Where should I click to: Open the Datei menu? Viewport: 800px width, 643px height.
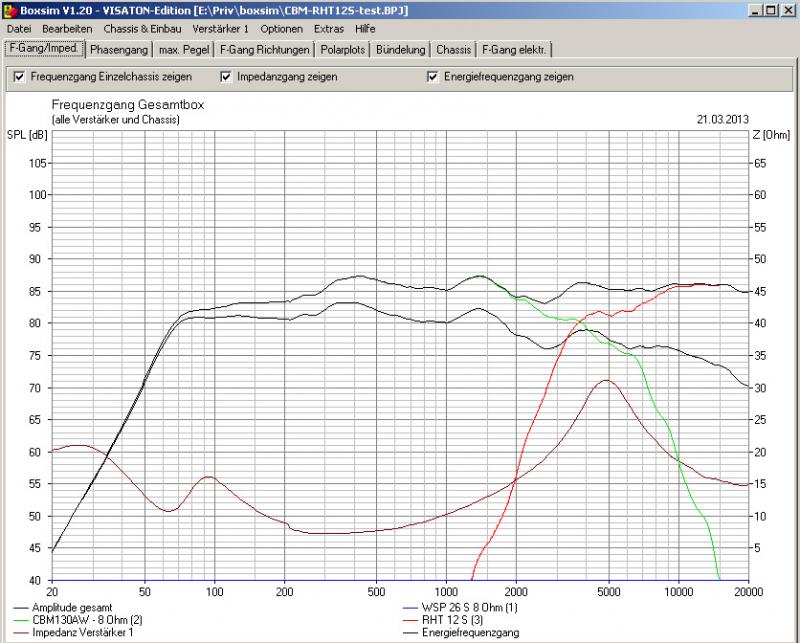19,29
